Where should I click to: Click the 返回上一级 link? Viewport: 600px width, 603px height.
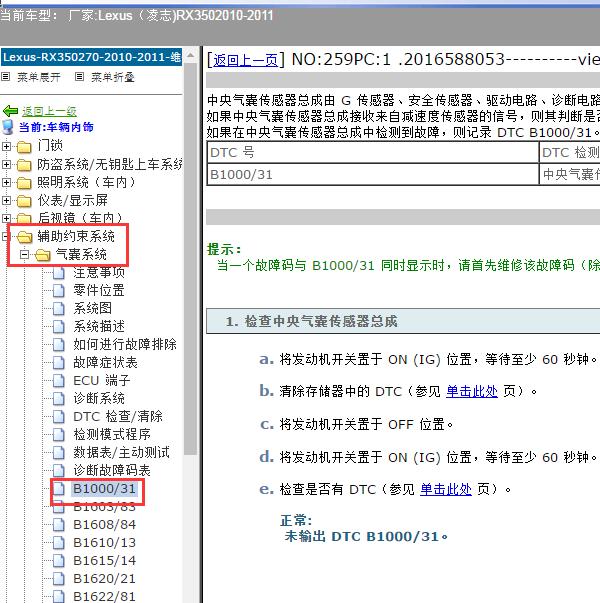pos(49,111)
